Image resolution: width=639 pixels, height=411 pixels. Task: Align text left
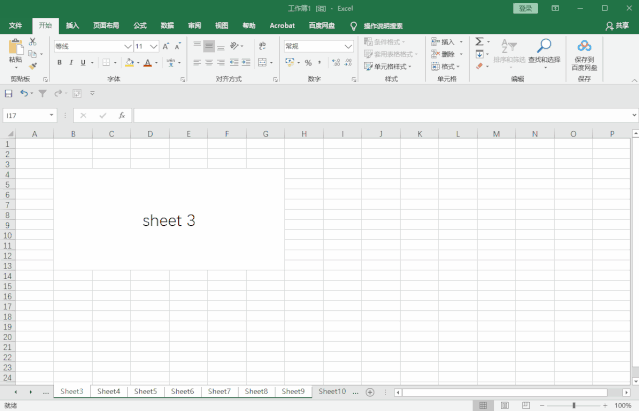click(197, 62)
